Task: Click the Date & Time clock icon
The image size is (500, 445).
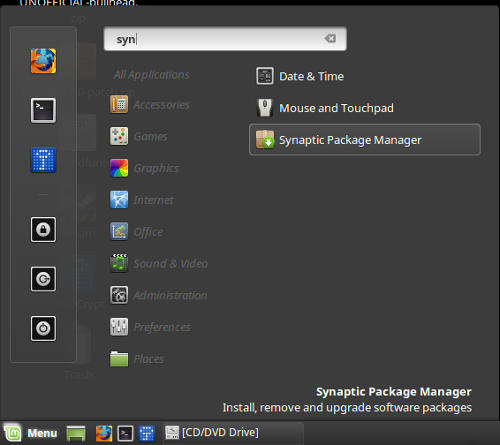Action: (265, 76)
